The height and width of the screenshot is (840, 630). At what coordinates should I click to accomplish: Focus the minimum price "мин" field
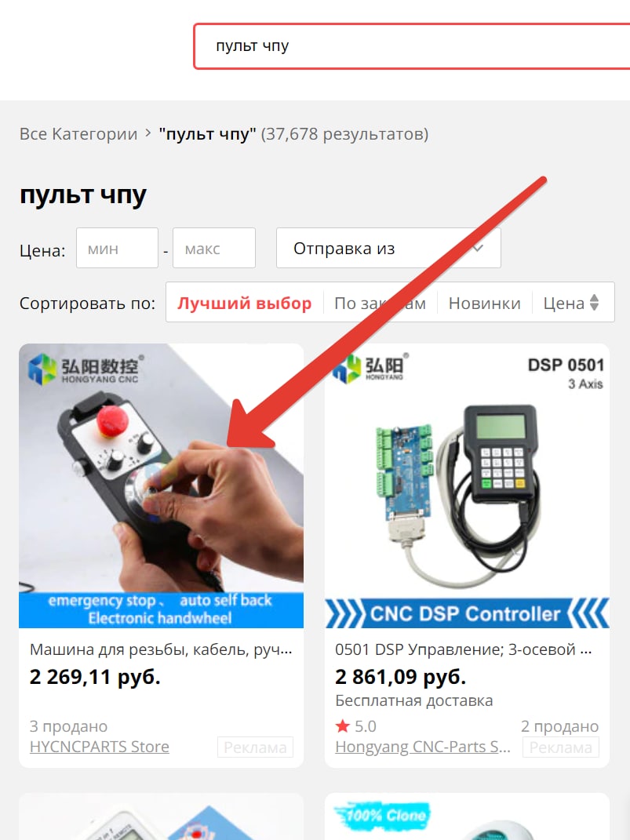tap(117, 248)
